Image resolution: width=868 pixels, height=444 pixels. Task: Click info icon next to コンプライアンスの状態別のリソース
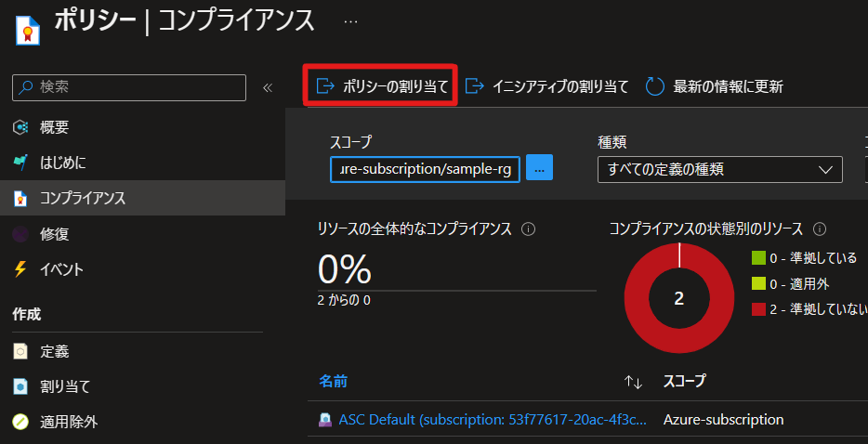(x=820, y=229)
